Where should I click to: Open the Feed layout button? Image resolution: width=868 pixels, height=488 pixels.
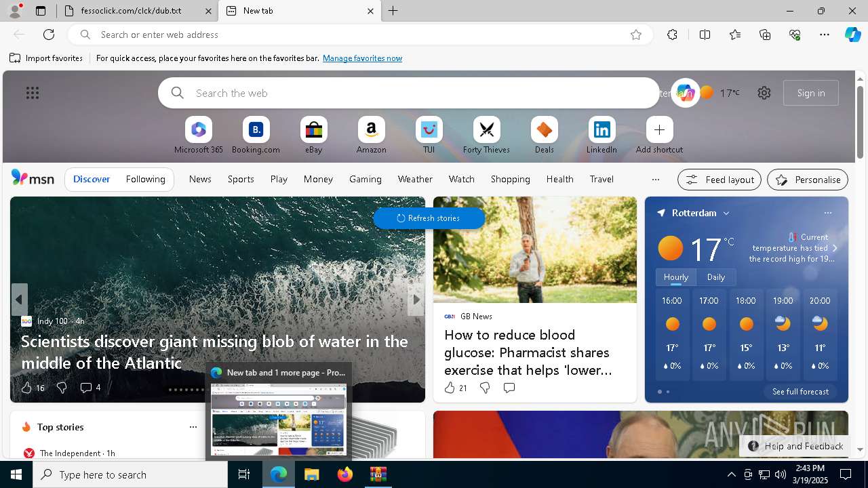click(719, 180)
